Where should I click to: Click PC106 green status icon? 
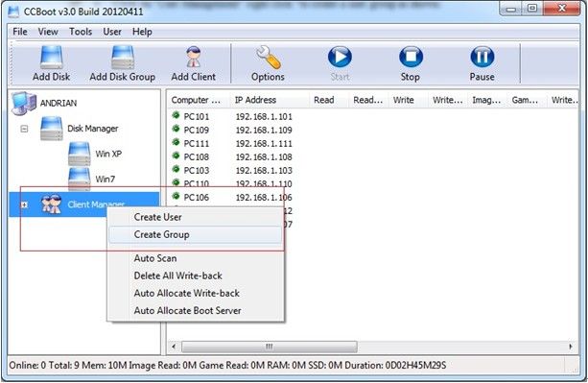click(176, 196)
